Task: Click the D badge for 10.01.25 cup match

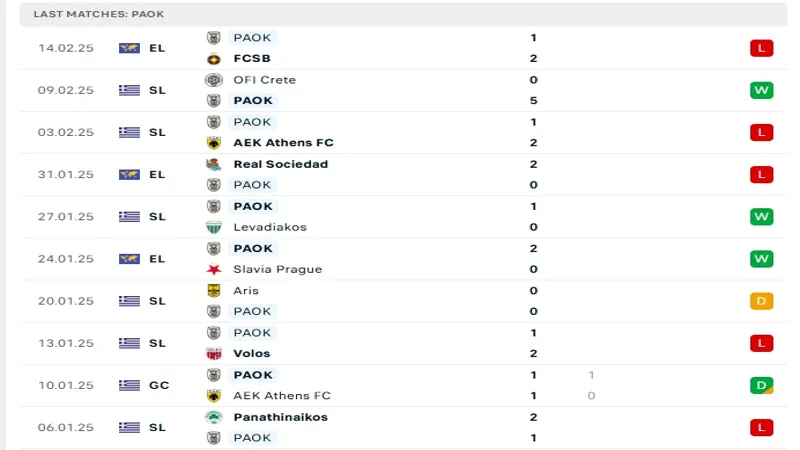Action: tap(761, 385)
